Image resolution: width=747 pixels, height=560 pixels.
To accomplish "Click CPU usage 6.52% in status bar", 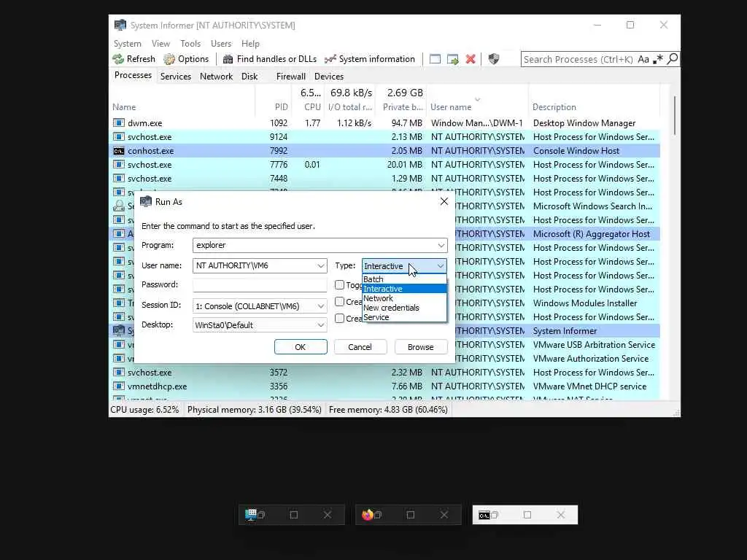I will [145, 410].
